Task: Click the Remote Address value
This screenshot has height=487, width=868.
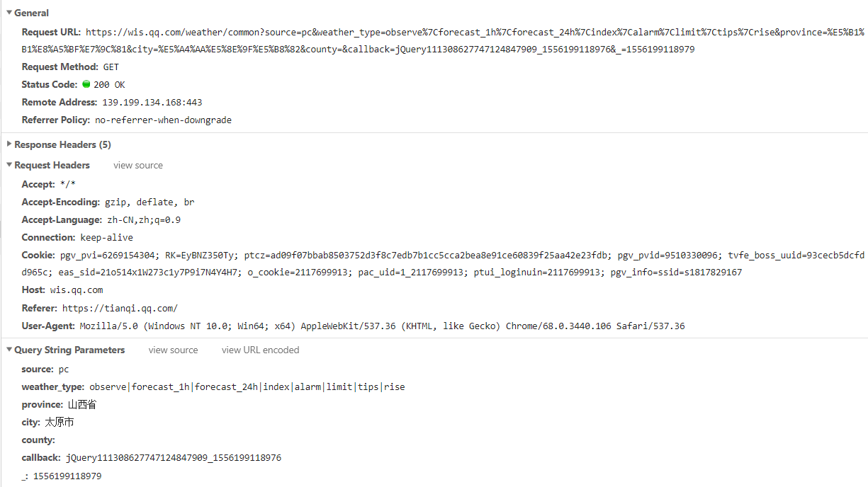Action: (x=152, y=103)
